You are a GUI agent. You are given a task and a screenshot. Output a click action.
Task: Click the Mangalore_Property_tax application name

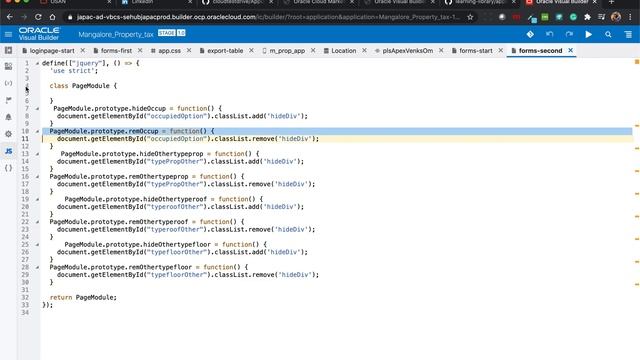[116, 34]
